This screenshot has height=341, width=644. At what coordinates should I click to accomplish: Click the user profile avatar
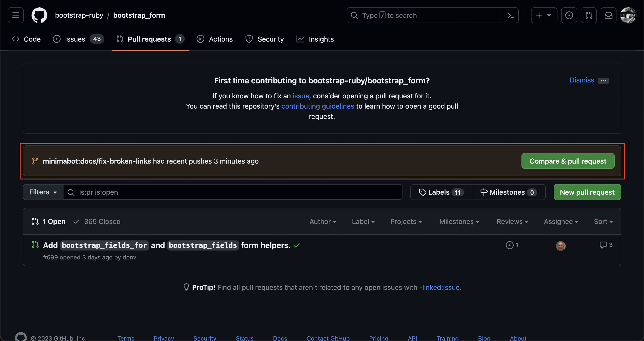(x=628, y=15)
